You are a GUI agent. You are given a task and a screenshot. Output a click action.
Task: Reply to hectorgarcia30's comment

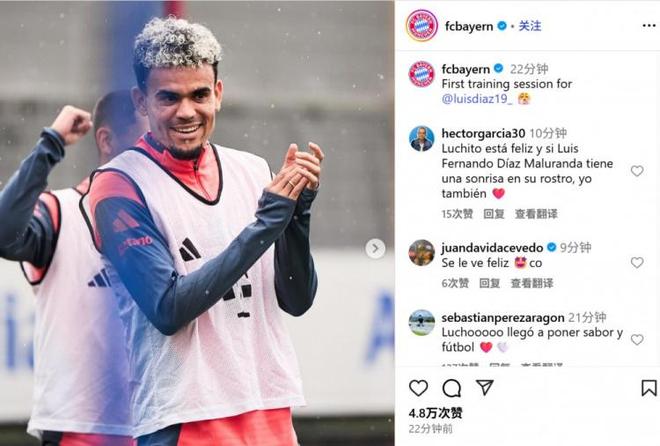click(494, 214)
